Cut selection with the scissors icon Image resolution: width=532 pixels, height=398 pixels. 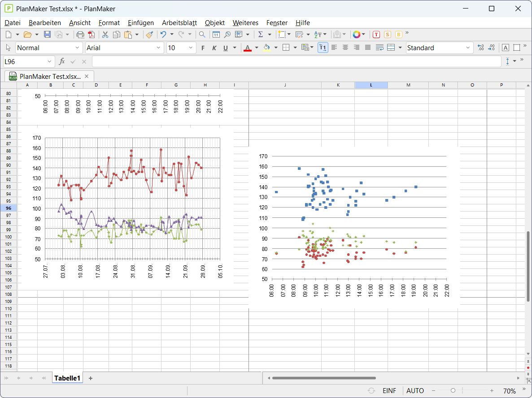(x=105, y=34)
